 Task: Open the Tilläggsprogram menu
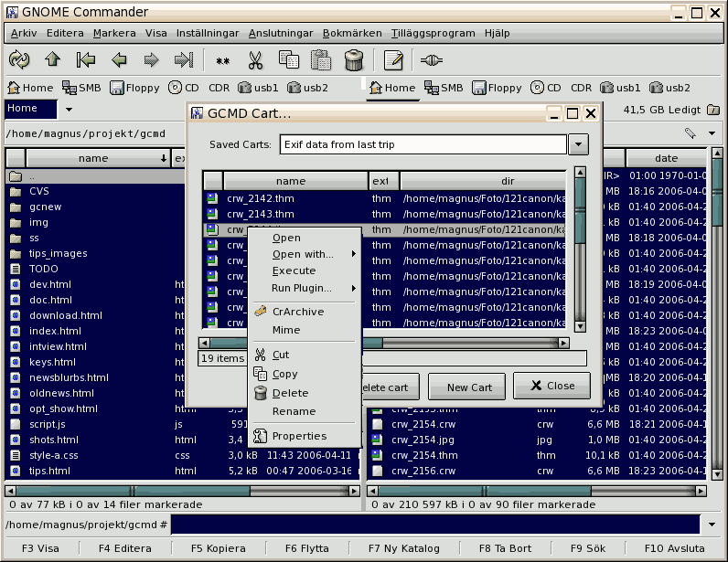click(x=434, y=34)
